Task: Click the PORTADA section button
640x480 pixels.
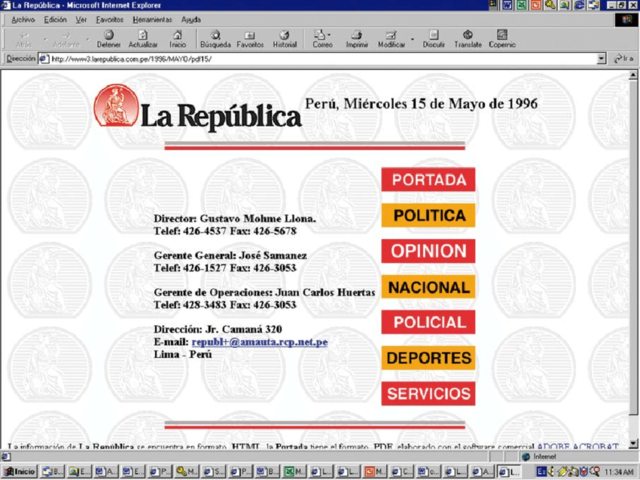Action: tap(428, 180)
